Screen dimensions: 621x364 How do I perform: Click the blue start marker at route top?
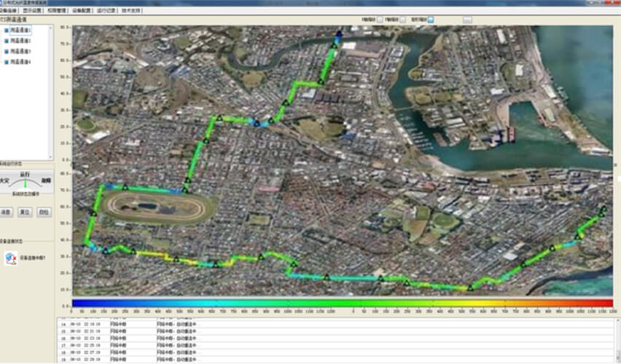point(338,34)
